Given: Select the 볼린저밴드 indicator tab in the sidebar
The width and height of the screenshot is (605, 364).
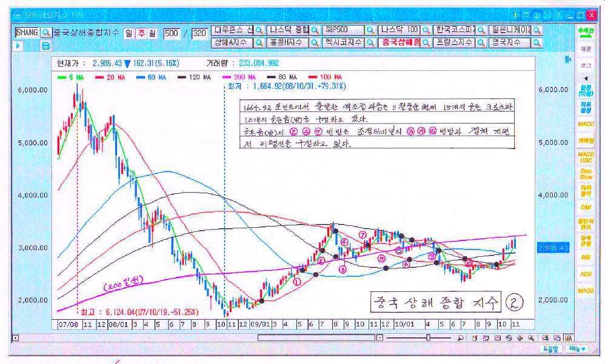Looking at the screenshot, I should [x=586, y=223].
